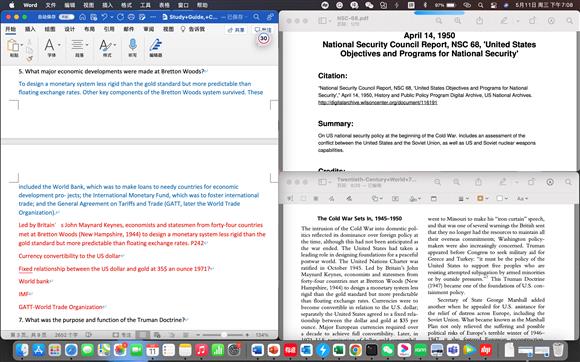The height and width of the screenshot is (362, 580).
Task: Toggle the AutoSave switch in Word
Action: (66, 17)
